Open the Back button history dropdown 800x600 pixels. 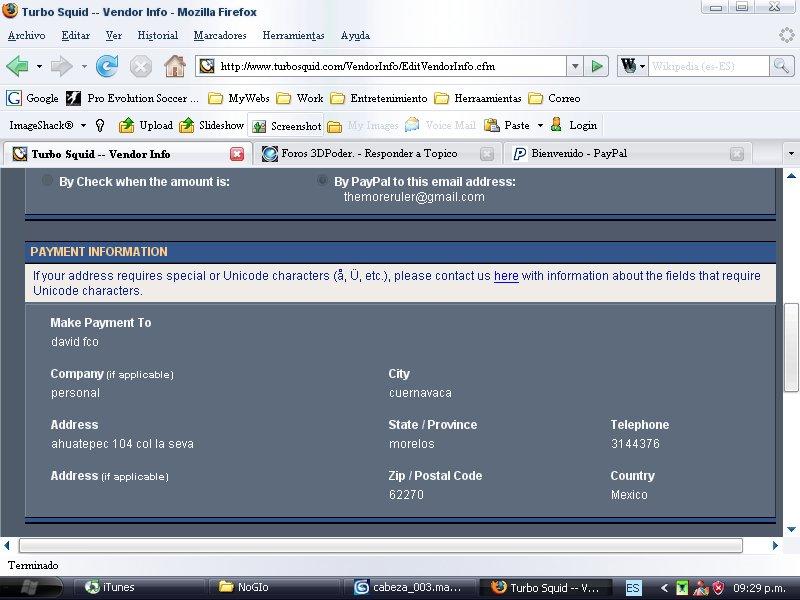pyautogui.click(x=39, y=66)
